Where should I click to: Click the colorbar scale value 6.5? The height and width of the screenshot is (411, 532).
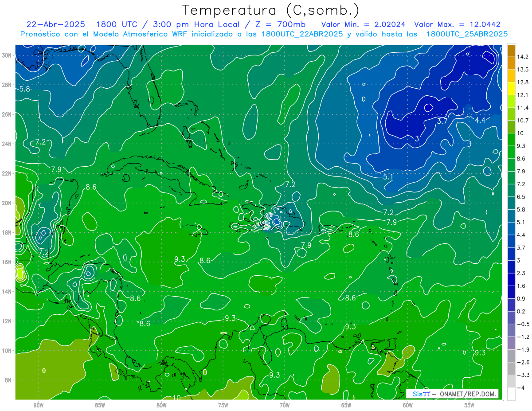pyautogui.click(x=521, y=197)
